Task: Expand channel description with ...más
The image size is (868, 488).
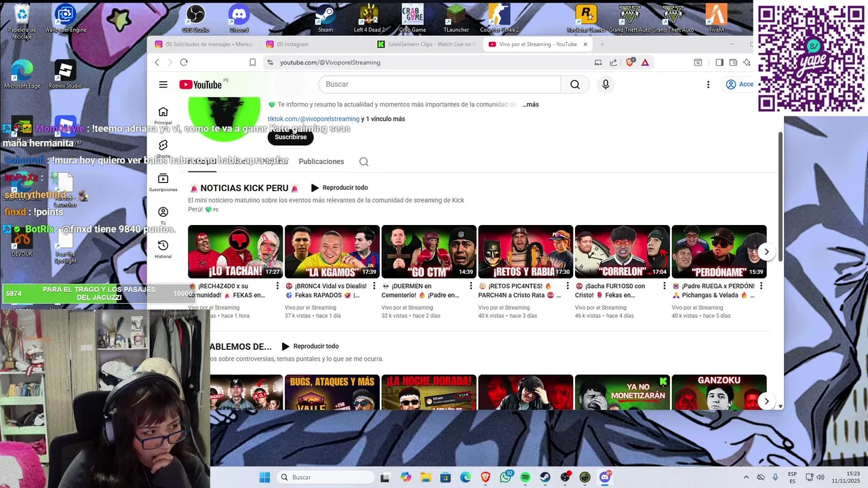Action: coord(530,104)
